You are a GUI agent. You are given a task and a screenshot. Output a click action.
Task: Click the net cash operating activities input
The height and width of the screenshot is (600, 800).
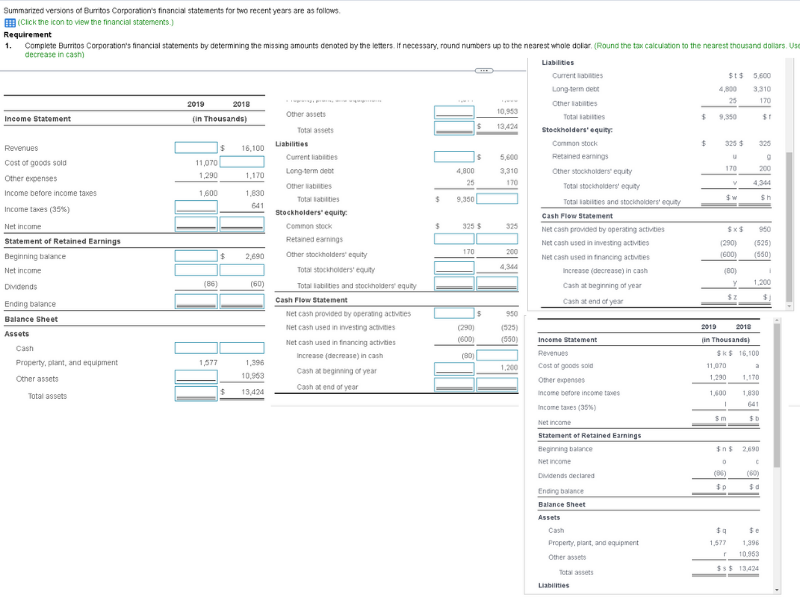[x=454, y=314]
